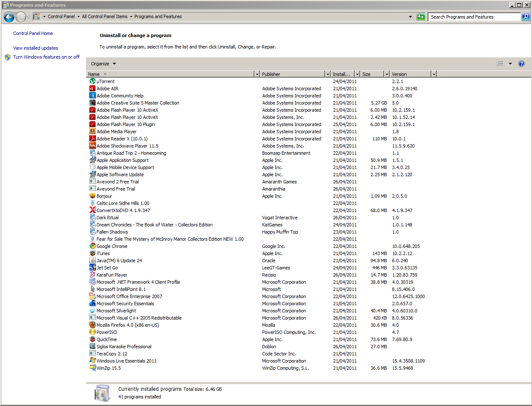Open the Publisher column filter arrow
The width and height of the screenshot is (532, 406).
tap(328, 74)
